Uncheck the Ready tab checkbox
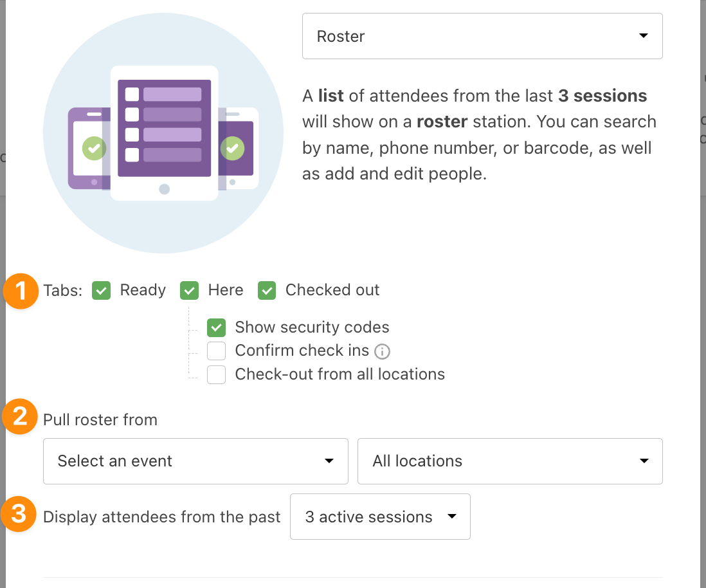Image resolution: width=706 pixels, height=588 pixels. pyautogui.click(x=102, y=291)
